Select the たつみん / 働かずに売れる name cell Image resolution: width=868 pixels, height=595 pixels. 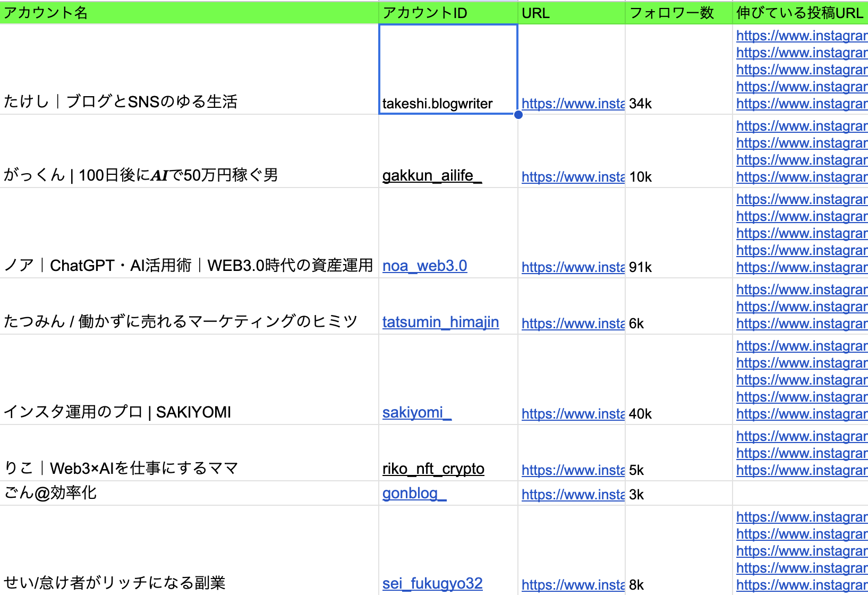(189, 307)
